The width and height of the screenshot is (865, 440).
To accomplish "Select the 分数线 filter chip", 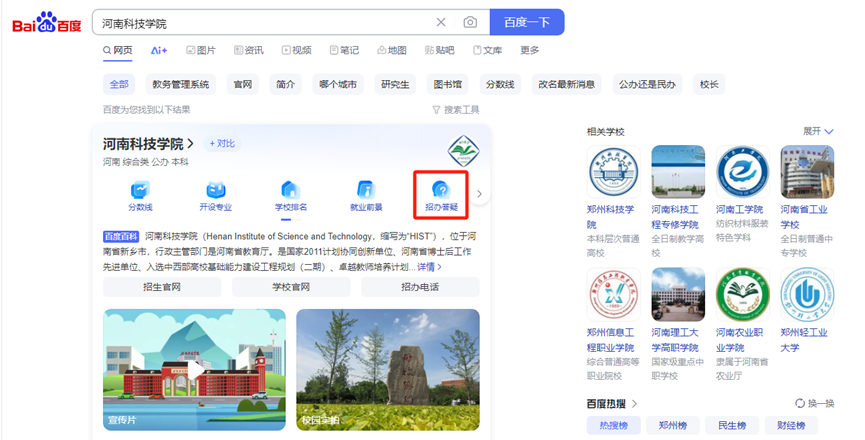I will 500,84.
